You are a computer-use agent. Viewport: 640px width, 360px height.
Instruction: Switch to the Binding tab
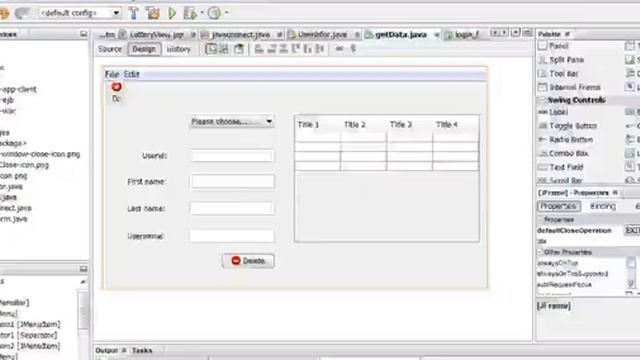(x=603, y=206)
